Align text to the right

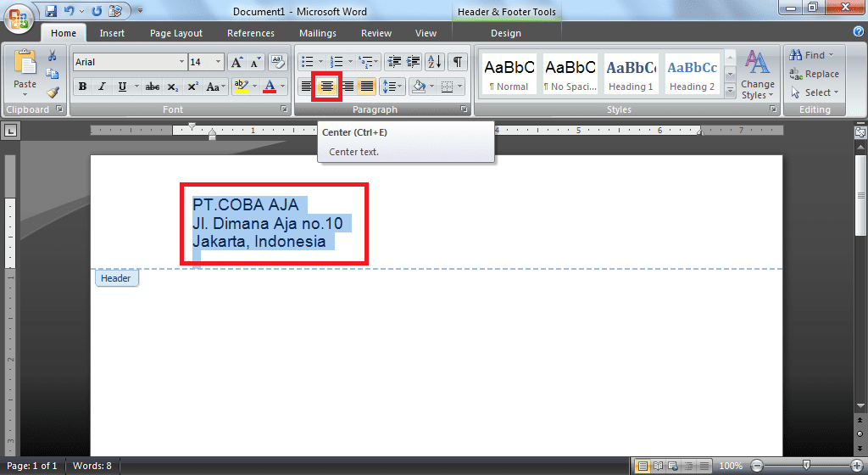(347, 87)
